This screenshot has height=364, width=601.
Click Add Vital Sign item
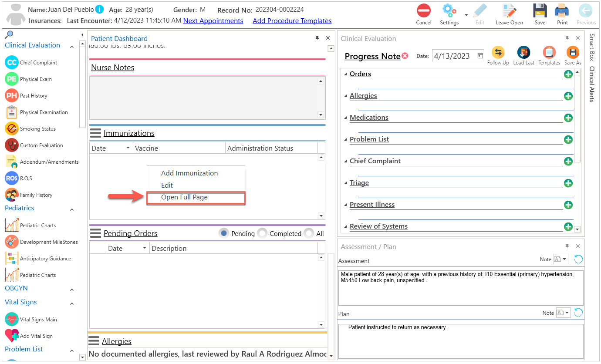(29, 336)
